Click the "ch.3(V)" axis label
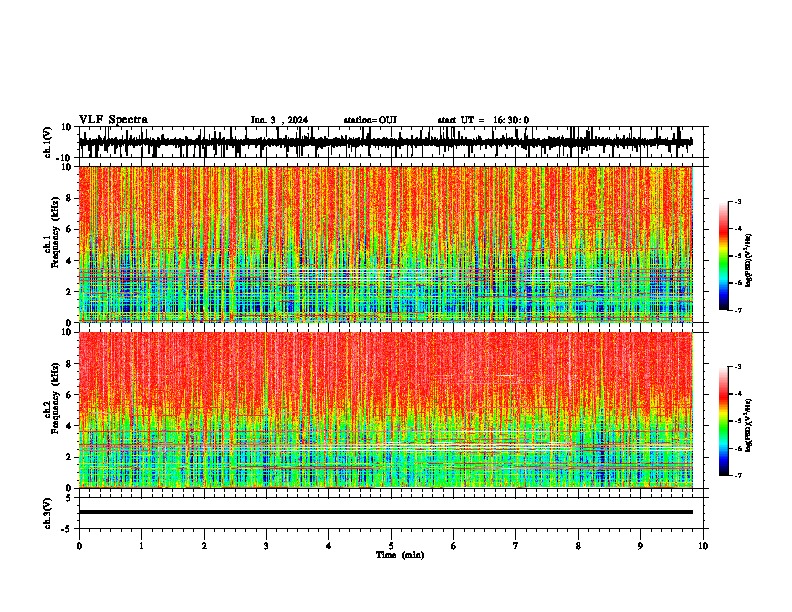Viewport: 792px width, 612px height. click(x=48, y=513)
